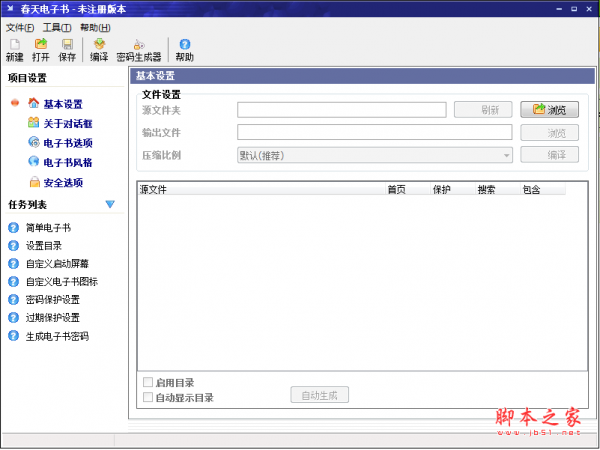Click the 保护 column header
Image resolution: width=600 pixels, height=450 pixels.
(453, 189)
